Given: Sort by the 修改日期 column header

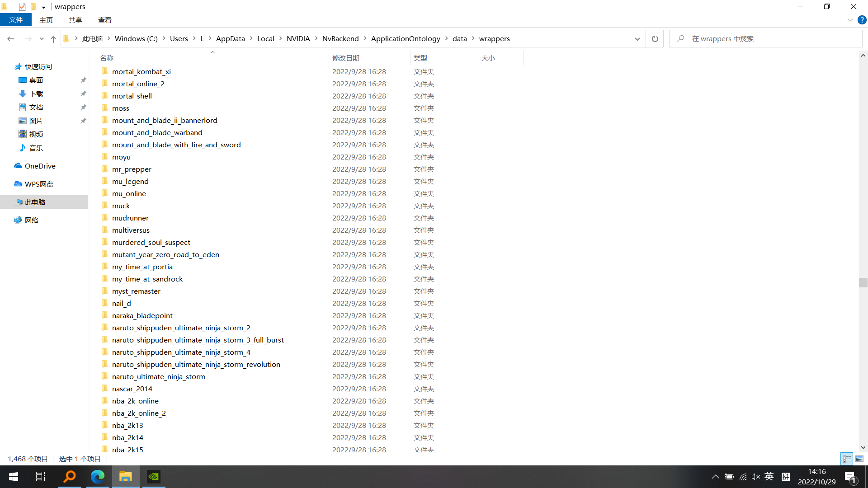Looking at the screenshot, I should pos(369,58).
